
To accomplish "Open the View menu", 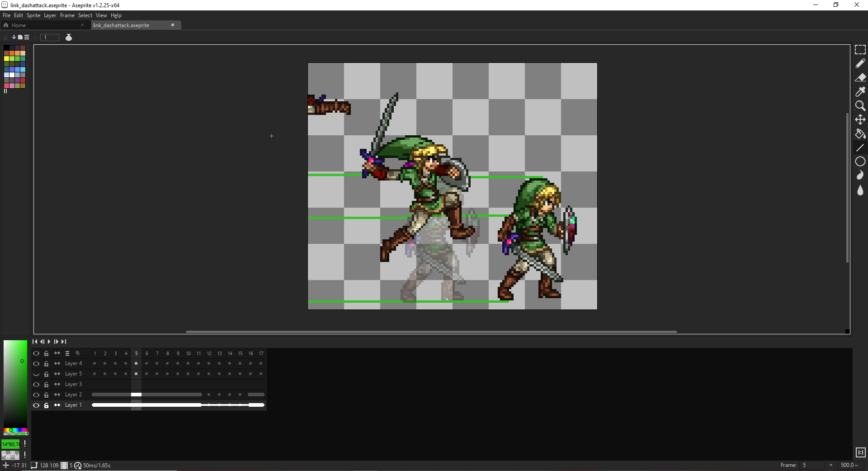I will [101, 15].
